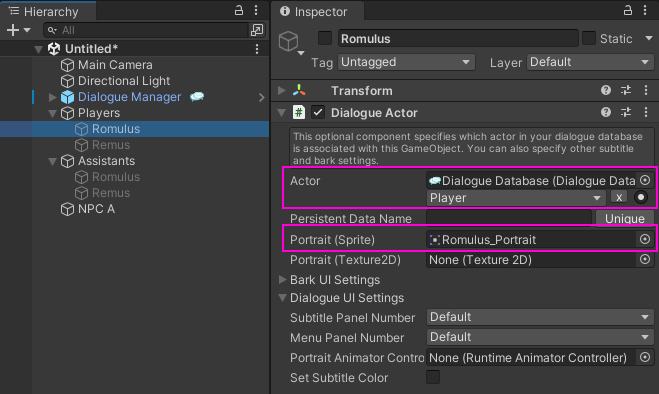Image resolution: width=659 pixels, height=394 pixels.
Task: Open Menu Panel Number dropdown
Action: point(540,337)
